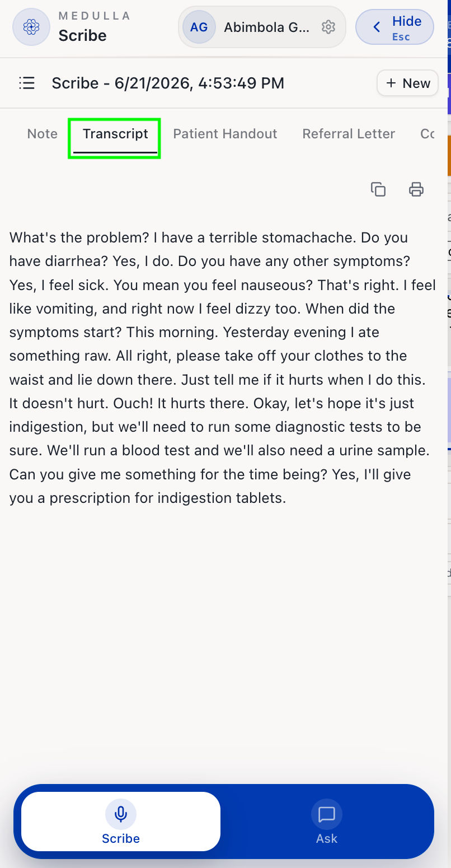Open settings via the gear icon
451x868 pixels.
(328, 27)
